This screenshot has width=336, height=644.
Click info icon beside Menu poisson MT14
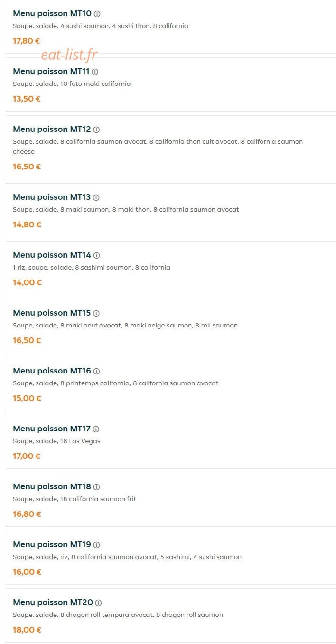tap(97, 255)
